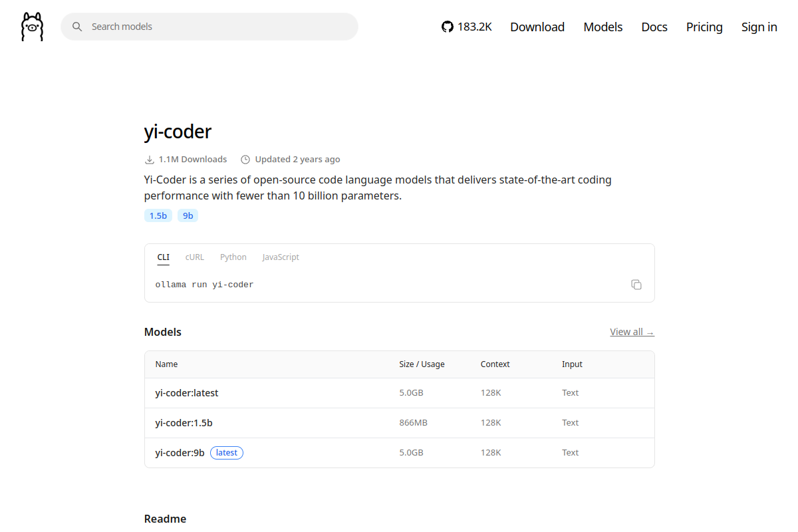This screenshot has width=798, height=532.
Task: Go to the Download page
Action: click(537, 27)
